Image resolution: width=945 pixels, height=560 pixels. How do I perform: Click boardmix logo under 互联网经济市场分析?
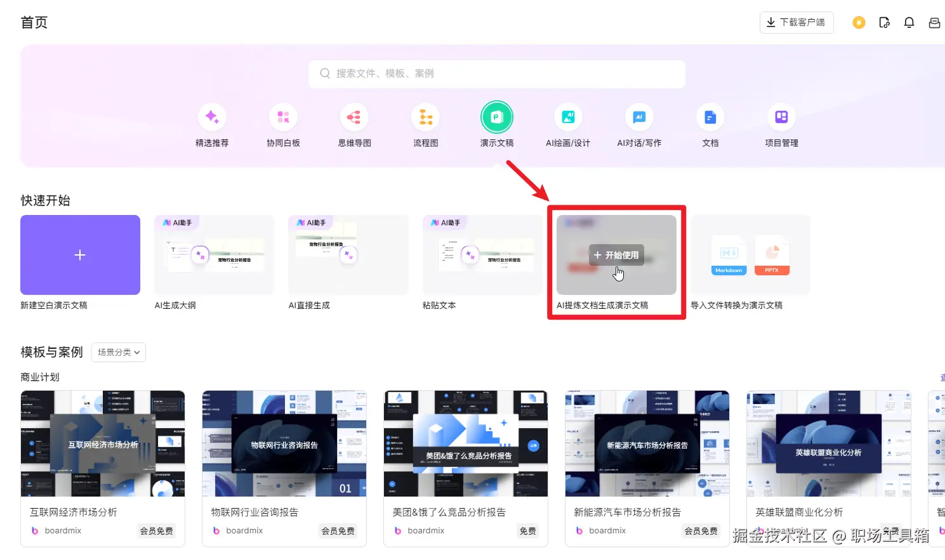tap(35, 531)
